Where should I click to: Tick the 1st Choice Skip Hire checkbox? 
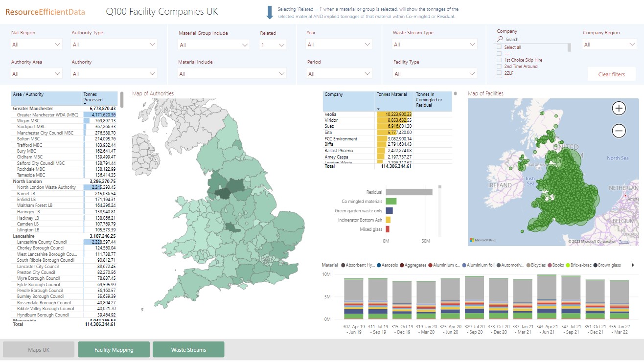click(499, 60)
